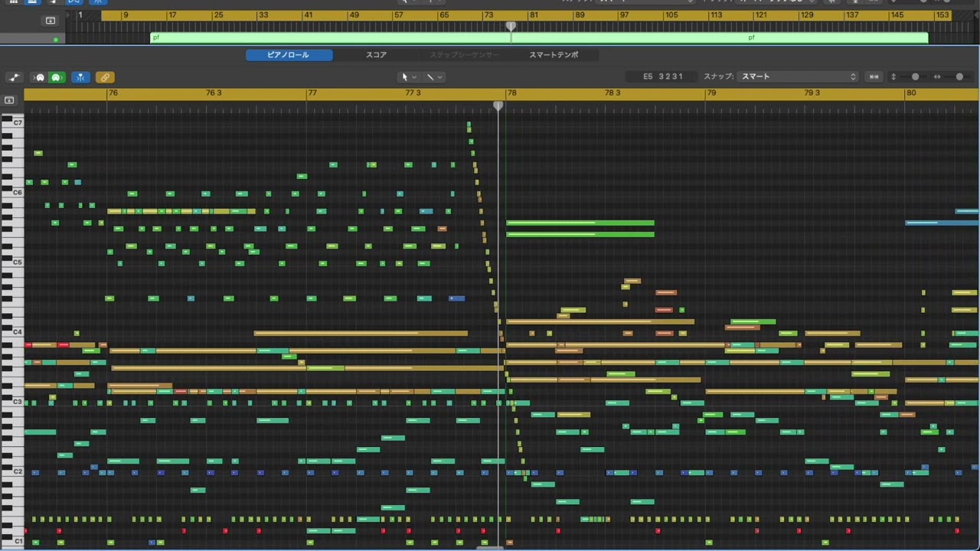The image size is (980, 551).
Task: Click the horizontal zoom arrows icon
Action: point(936,77)
